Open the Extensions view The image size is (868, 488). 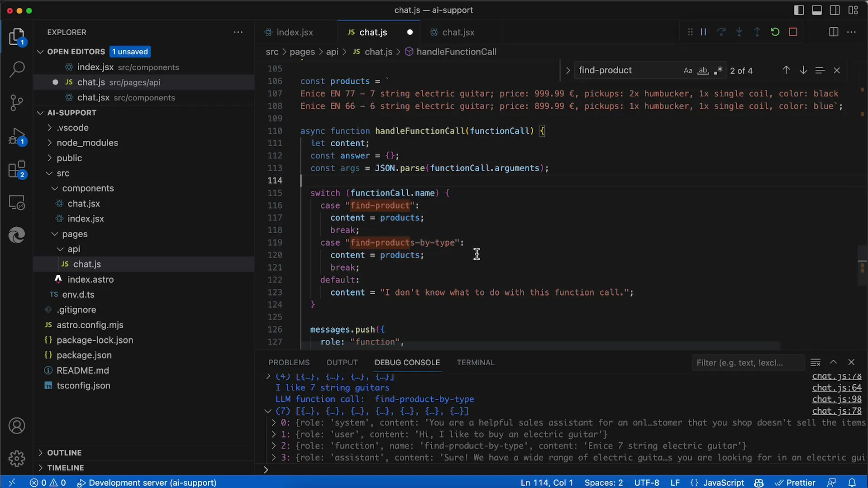pyautogui.click(x=17, y=170)
